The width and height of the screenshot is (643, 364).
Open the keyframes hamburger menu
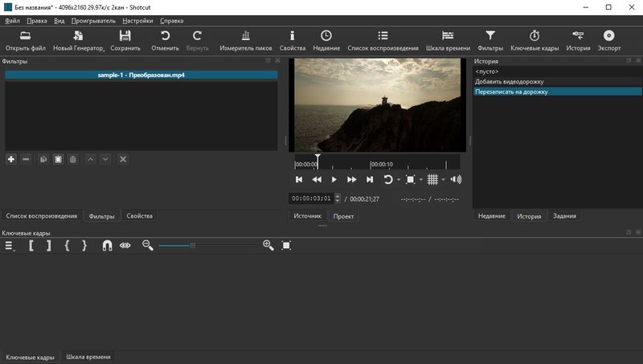10,246
